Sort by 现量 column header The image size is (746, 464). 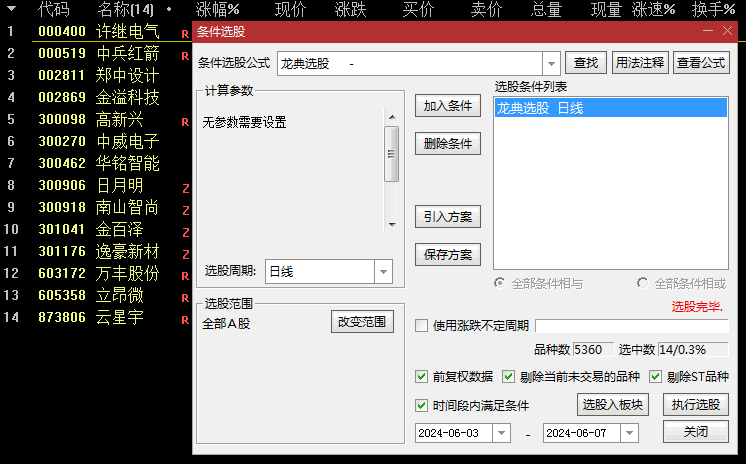tap(607, 9)
